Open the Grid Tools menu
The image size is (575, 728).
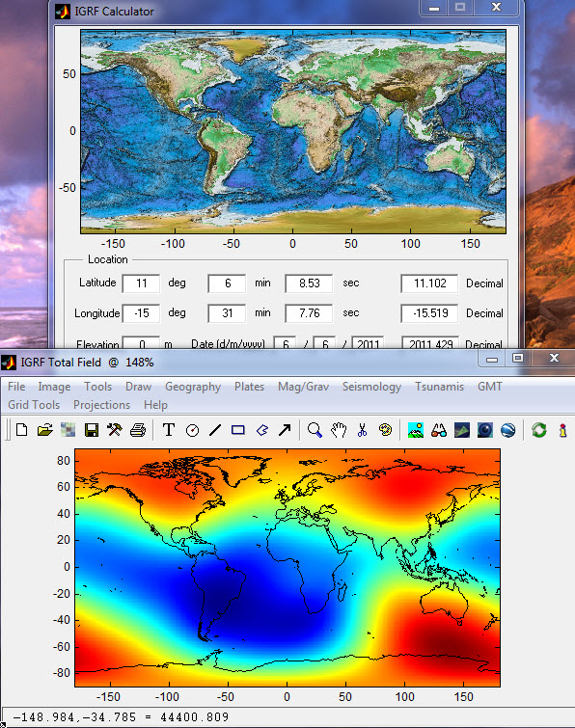coord(34,405)
